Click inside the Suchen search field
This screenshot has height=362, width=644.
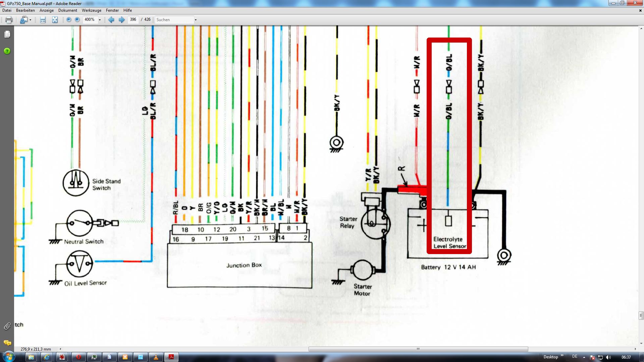(174, 20)
